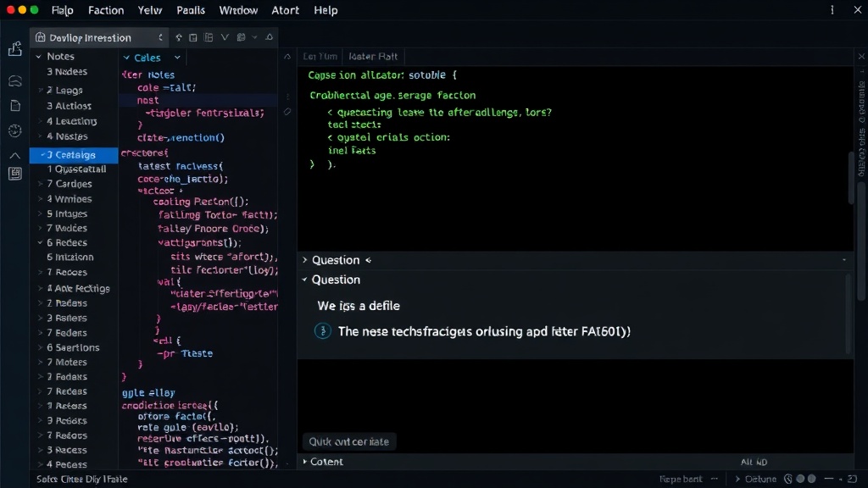Open the Help menu
The width and height of the screenshot is (868, 488).
pyautogui.click(x=325, y=10)
